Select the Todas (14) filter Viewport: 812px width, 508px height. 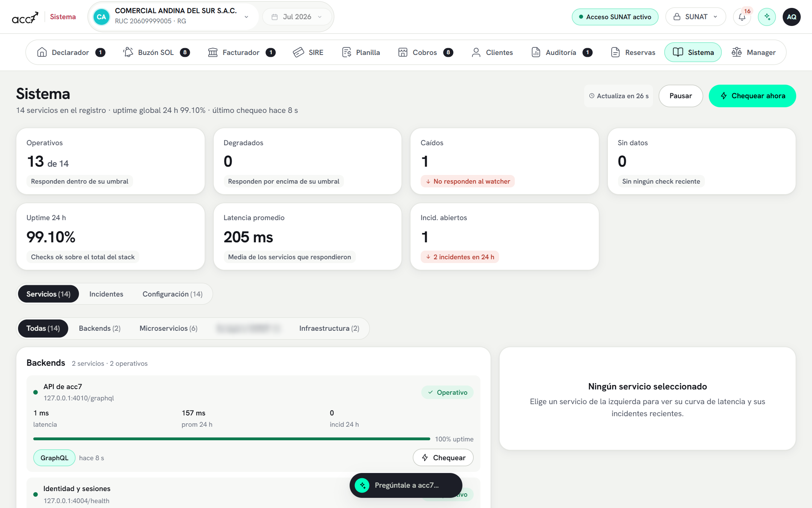[43, 329]
